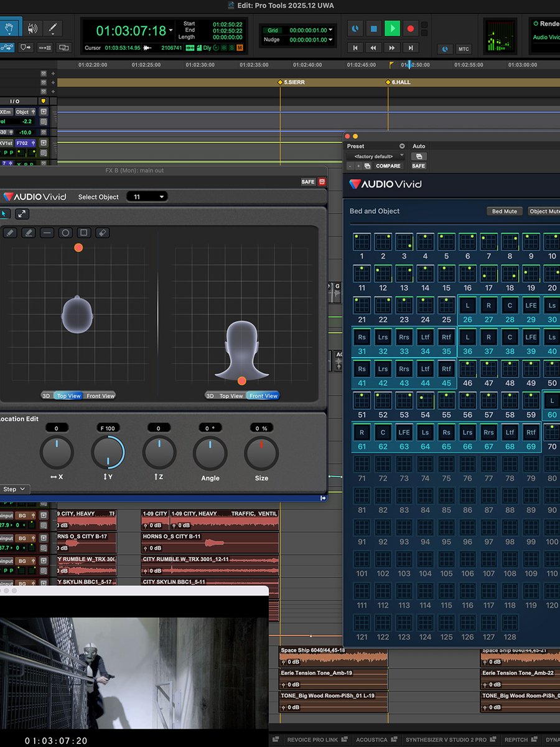Click Return to Zero transport button

pos(355,47)
